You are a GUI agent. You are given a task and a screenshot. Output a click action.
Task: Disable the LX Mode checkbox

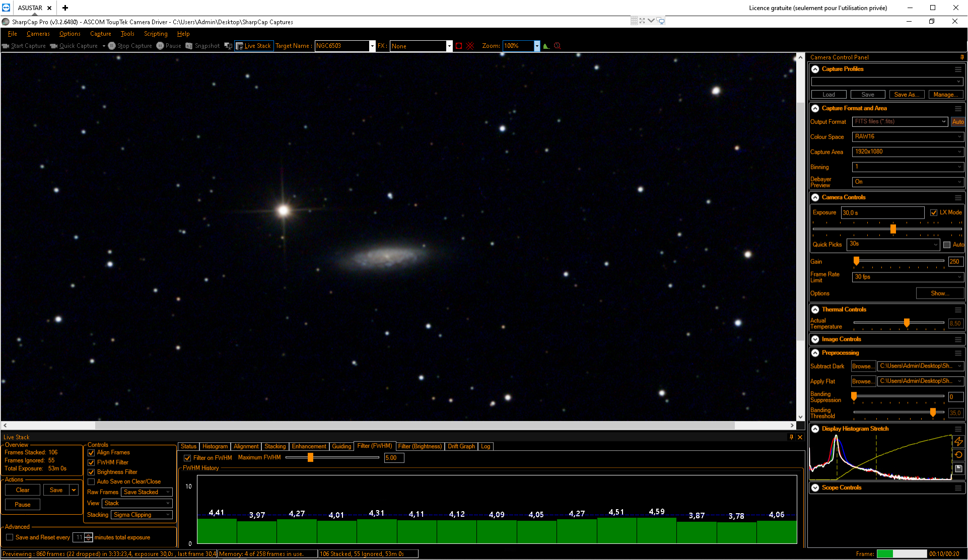934,213
